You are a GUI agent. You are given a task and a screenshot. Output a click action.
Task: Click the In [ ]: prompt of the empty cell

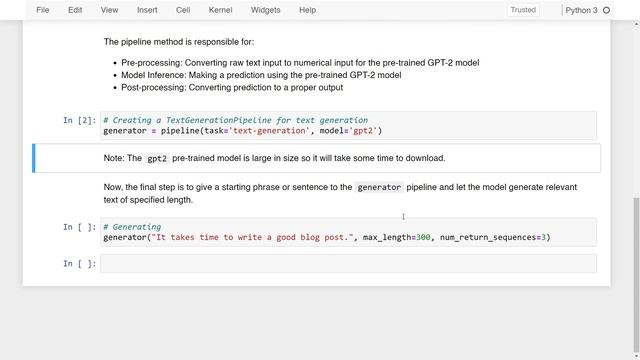(x=80, y=264)
